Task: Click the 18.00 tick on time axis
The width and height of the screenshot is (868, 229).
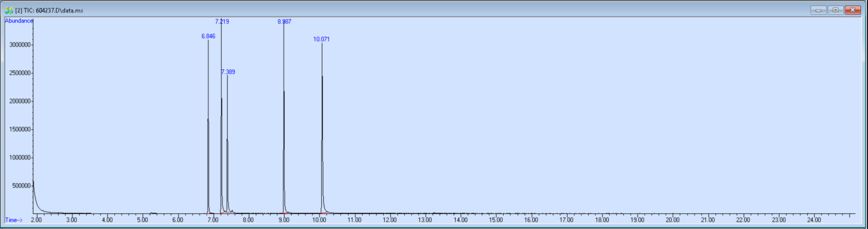Action: coord(602,220)
